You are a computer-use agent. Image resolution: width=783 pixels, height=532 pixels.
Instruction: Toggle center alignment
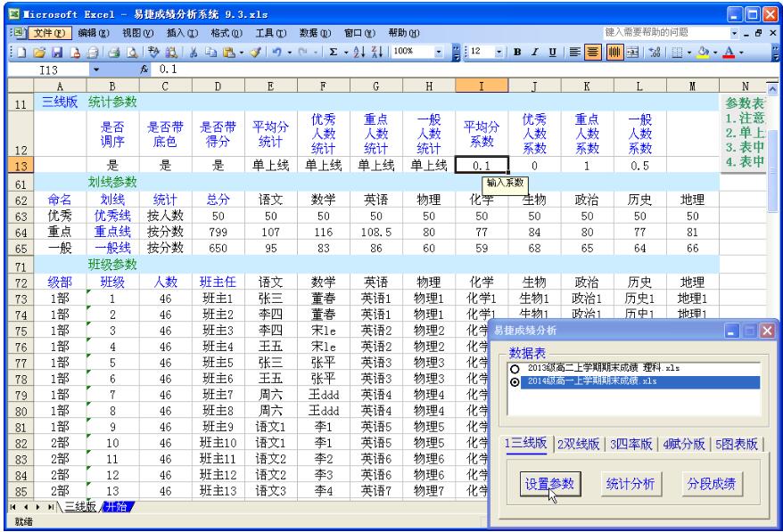pos(593,52)
